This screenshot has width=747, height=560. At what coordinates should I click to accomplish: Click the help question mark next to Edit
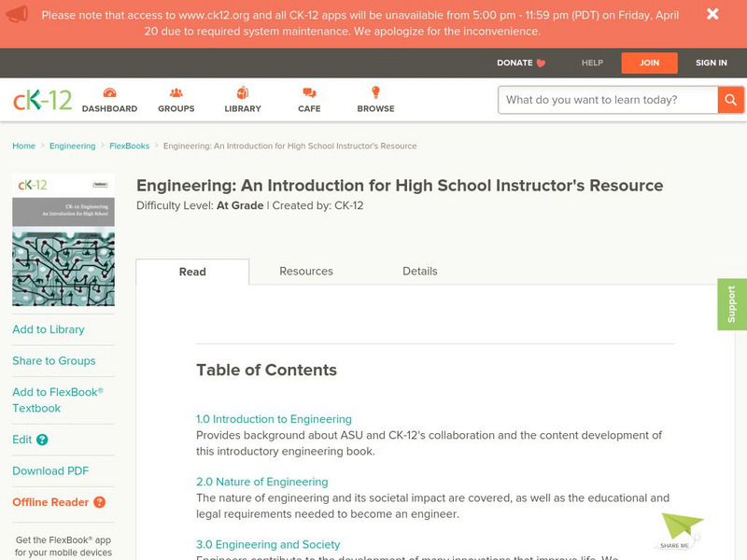pyautogui.click(x=42, y=439)
